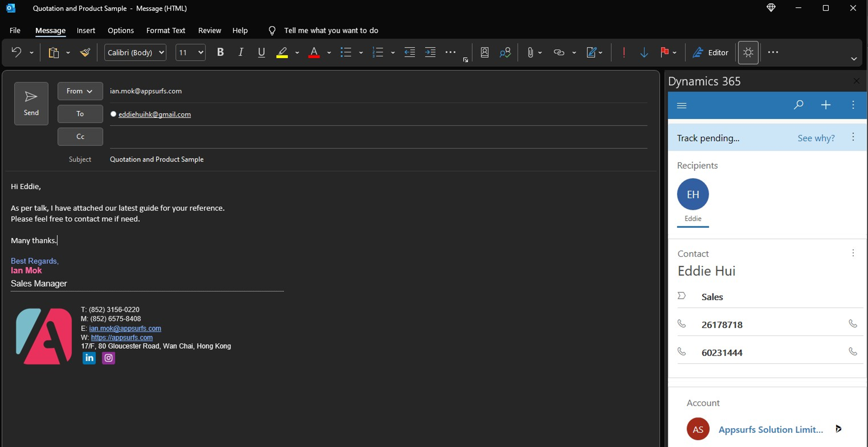This screenshot has height=447, width=868.
Task: Insert a numbered list
Action: coord(378,52)
